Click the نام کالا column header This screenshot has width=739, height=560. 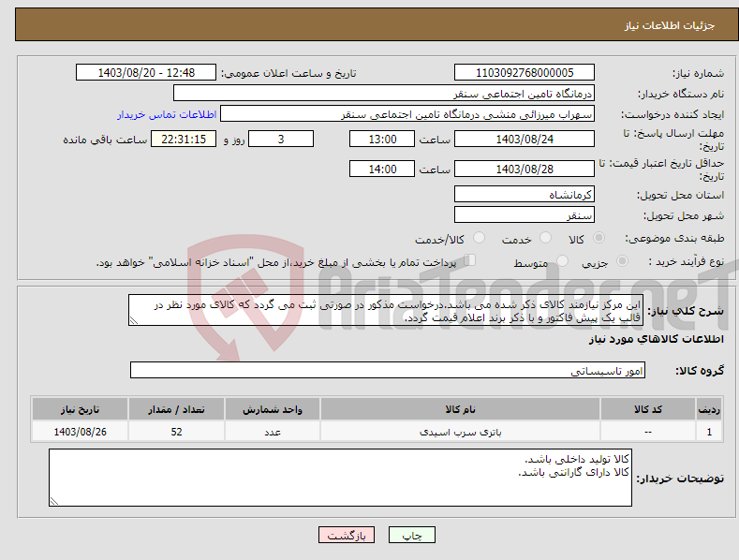460,409
